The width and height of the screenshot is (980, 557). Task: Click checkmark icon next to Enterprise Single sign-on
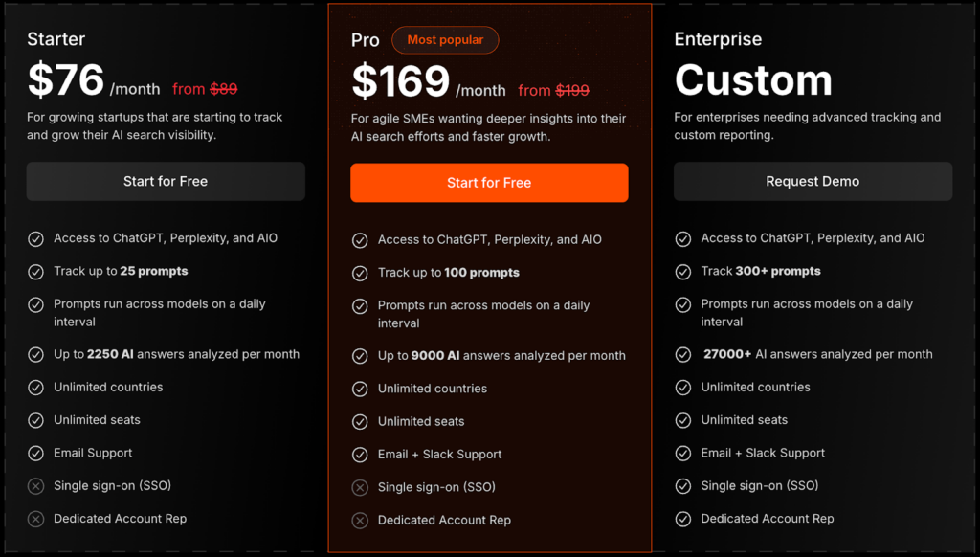pos(683,486)
